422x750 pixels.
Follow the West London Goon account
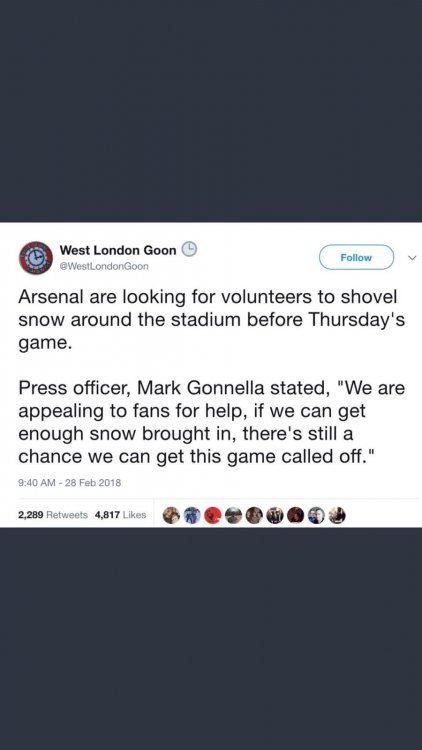356,257
